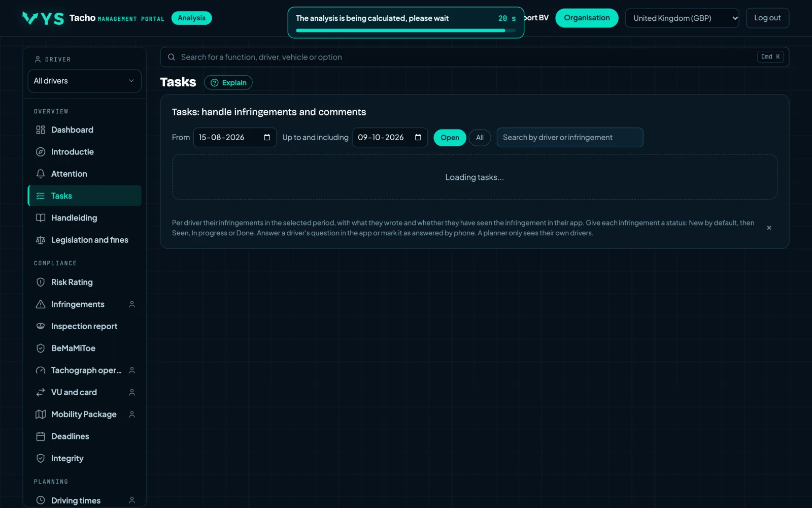Click the Deadlines calendar icon
The height and width of the screenshot is (508, 812).
[41, 436]
